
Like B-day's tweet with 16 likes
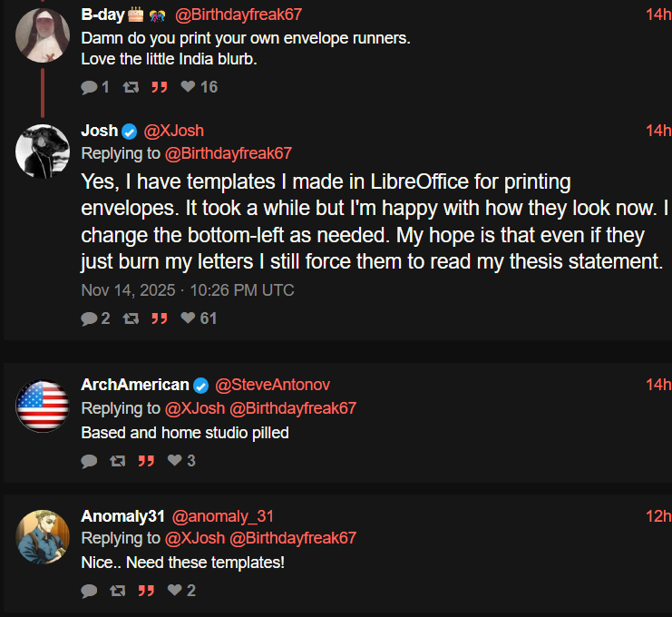pos(188,87)
